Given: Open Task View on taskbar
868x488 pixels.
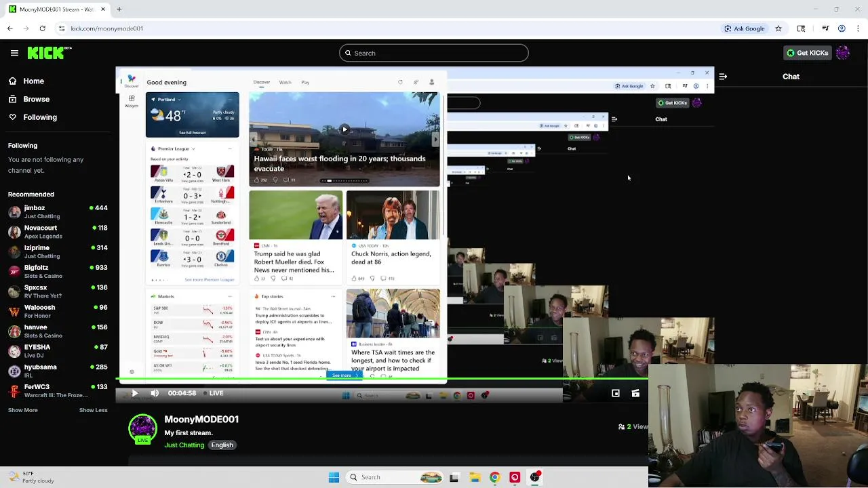Looking at the screenshot, I should click(x=454, y=477).
